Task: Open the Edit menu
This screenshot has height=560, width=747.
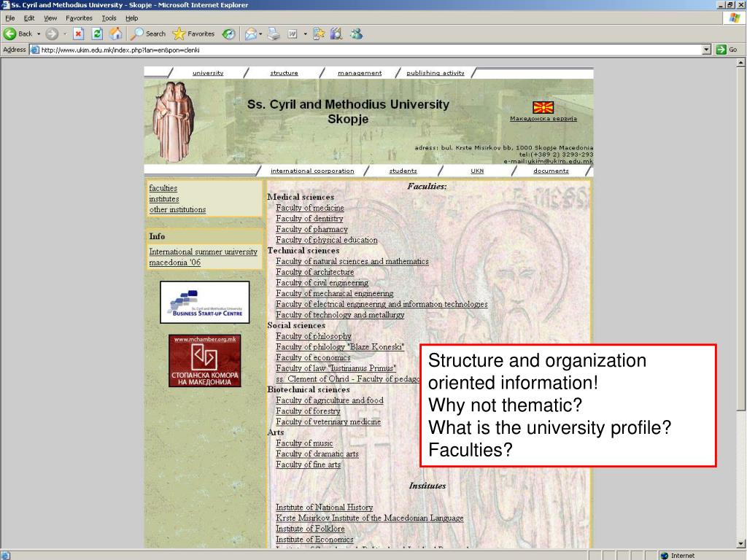Action: click(x=29, y=18)
